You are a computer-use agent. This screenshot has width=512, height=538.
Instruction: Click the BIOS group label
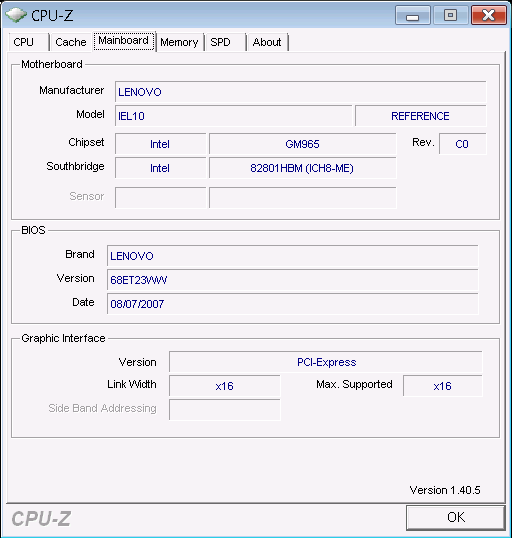click(x=33, y=230)
